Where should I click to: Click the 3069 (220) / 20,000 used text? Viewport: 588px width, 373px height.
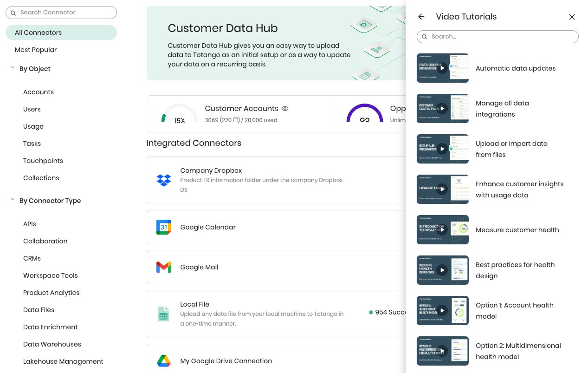[241, 120]
